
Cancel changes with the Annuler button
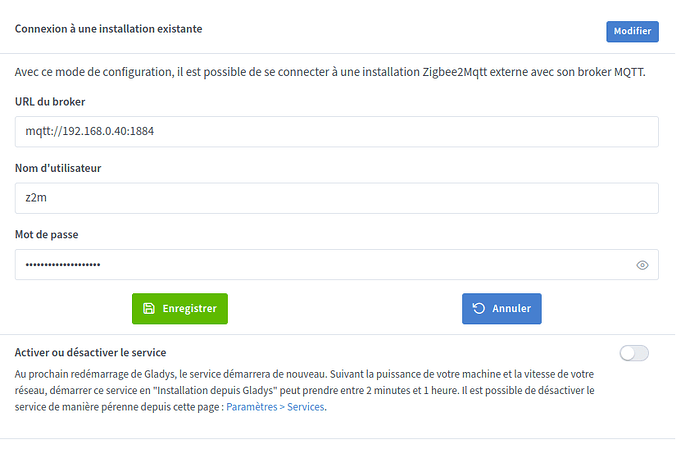point(501,309)
